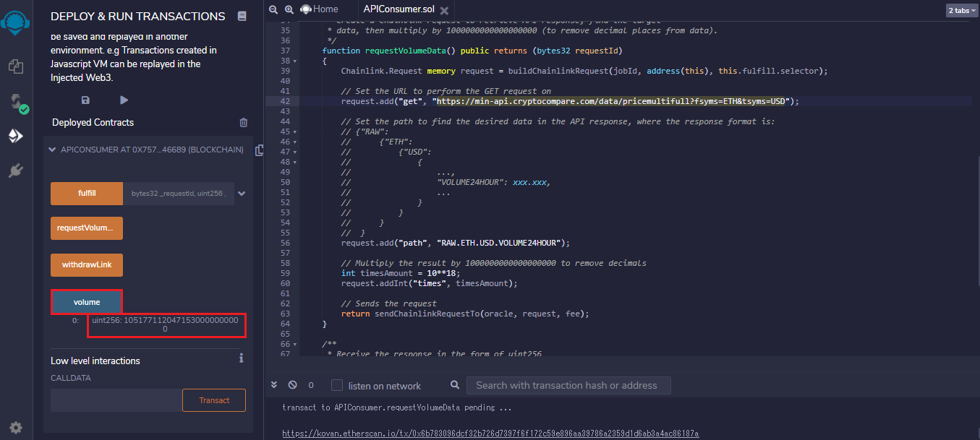Open the File explorers sidebar icon

click(x=15, y=66)
